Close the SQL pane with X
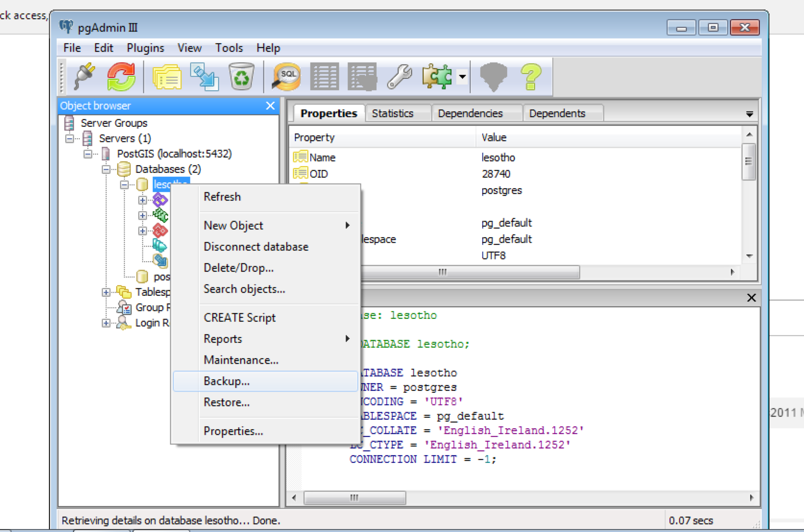Screen dimensions: 804x532 coord(752,298)
